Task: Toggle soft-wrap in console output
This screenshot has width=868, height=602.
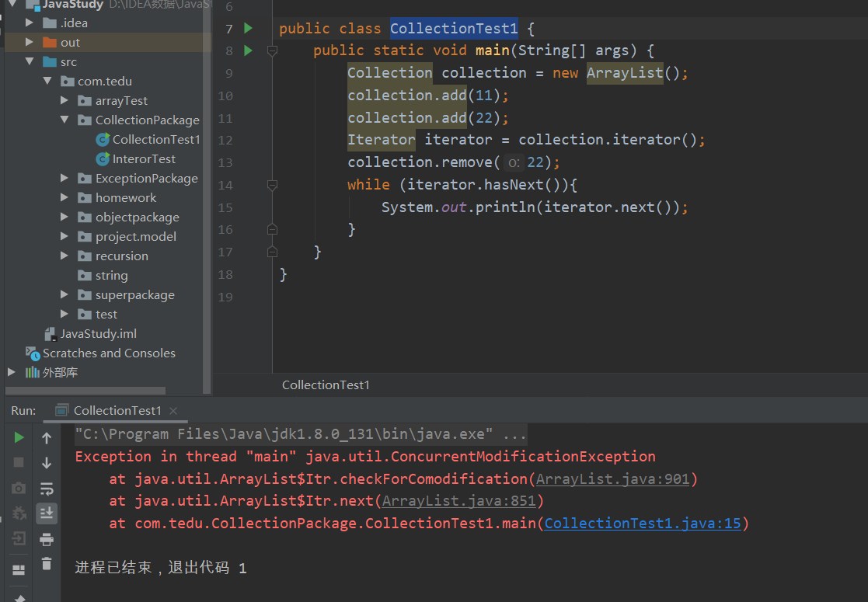Action: [47, 489]
